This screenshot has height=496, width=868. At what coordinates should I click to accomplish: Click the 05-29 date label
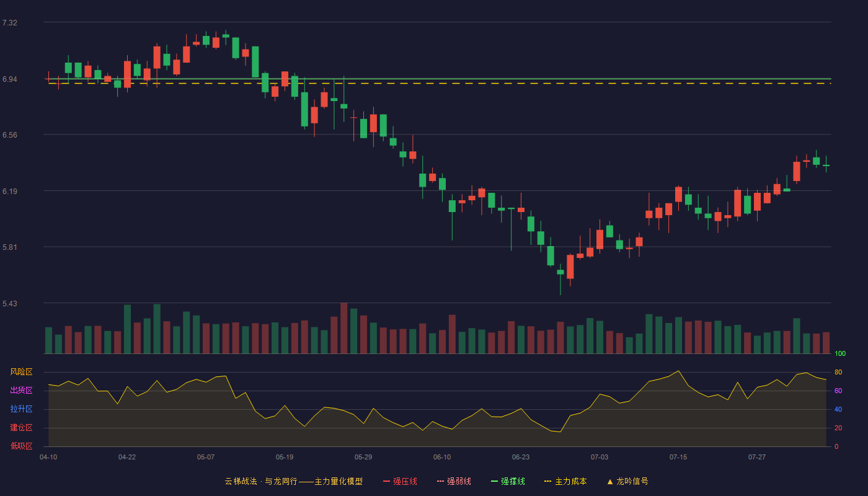363,457
